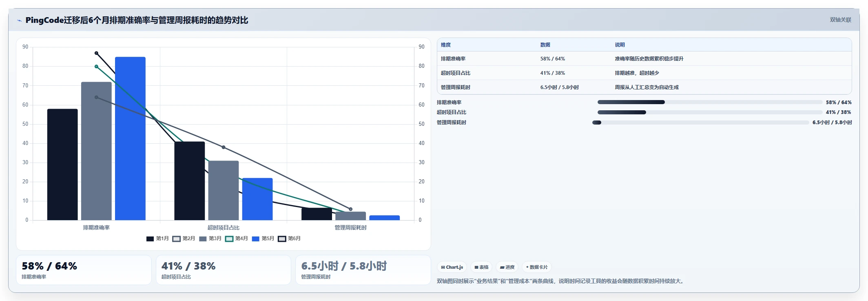Viewport: 868px width, 301px height.
Task: Click the 管理周报耗时 progress bar
Action: 700,123
